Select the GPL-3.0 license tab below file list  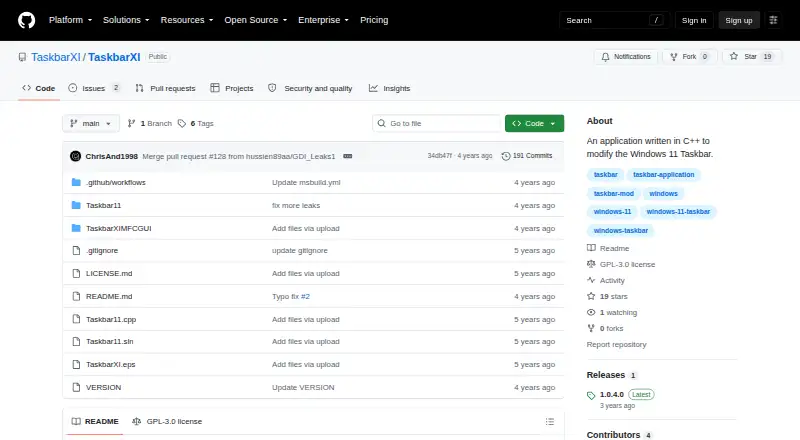pos(167,422)
